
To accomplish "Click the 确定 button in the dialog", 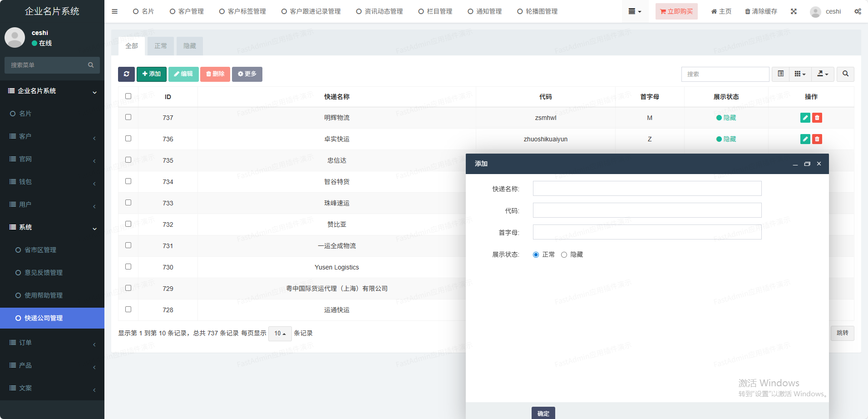I will click(543, 413).
